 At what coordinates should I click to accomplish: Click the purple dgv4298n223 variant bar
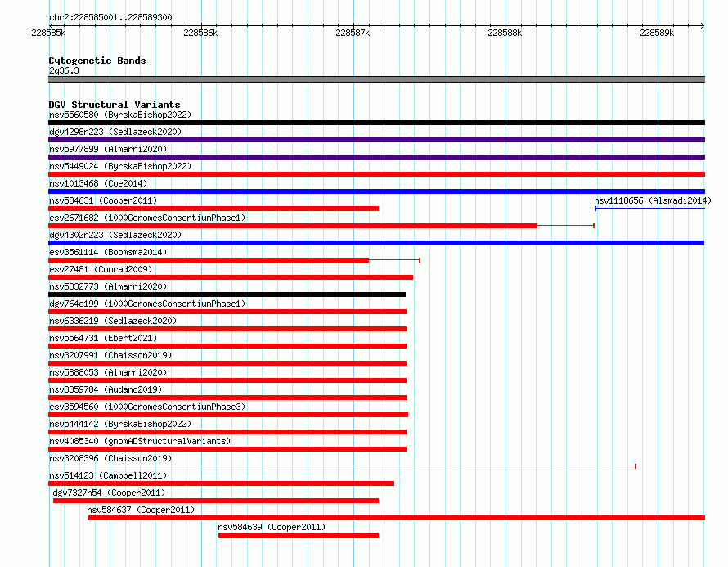(x=376, y=140)
